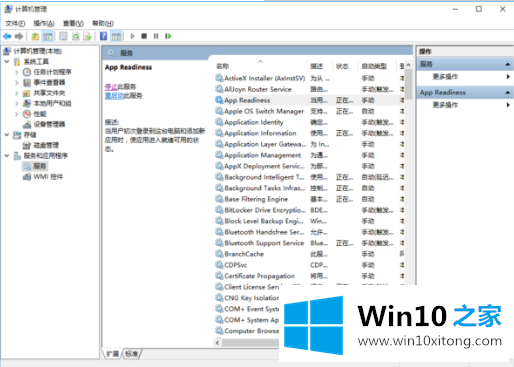Click the Up one level folder icon
Viewport: 514px width, 367px height.
click(x=35, y=36)
